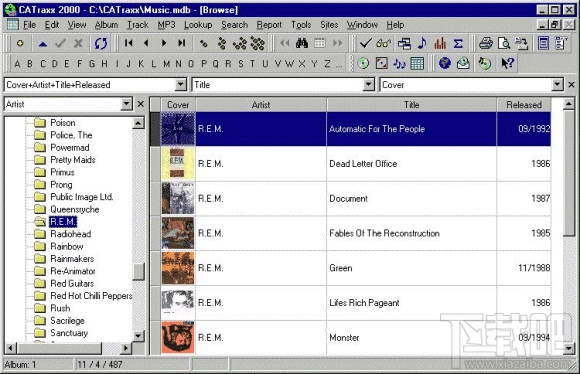Select the Rush folder in the tree
Screen dimensions: 580x374
(60, 308)
